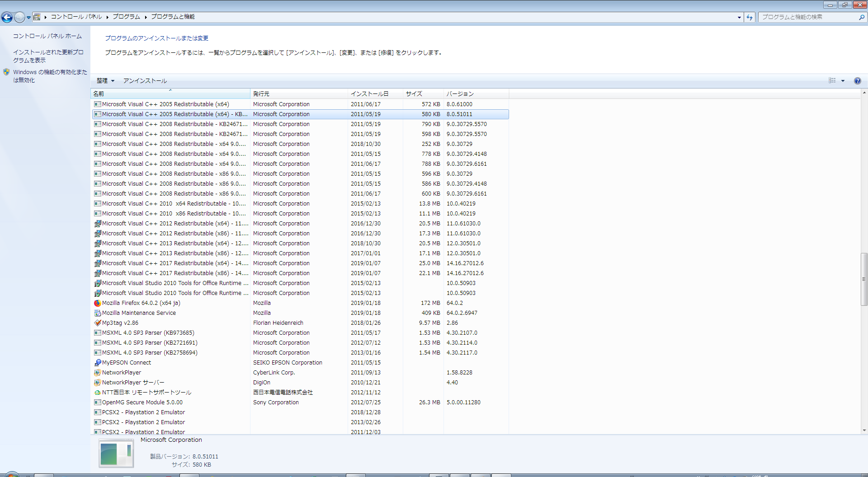Open Windows の機能の有効化または無効化 link
The width and height of the screenshot is (868, 477).
[x=50, y=76]
